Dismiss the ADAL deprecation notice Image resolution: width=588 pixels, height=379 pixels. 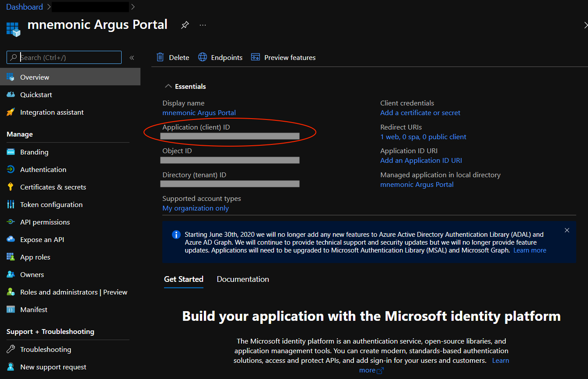tap(567, 230)
